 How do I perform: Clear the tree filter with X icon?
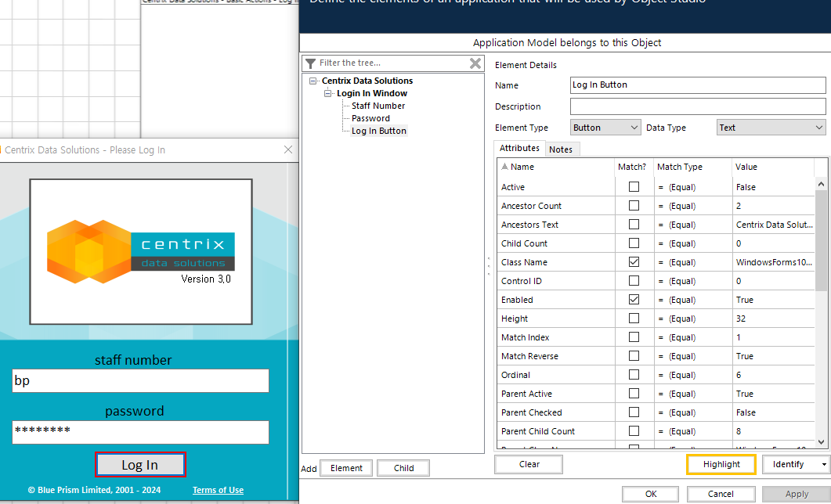click(x=475, y=63)
